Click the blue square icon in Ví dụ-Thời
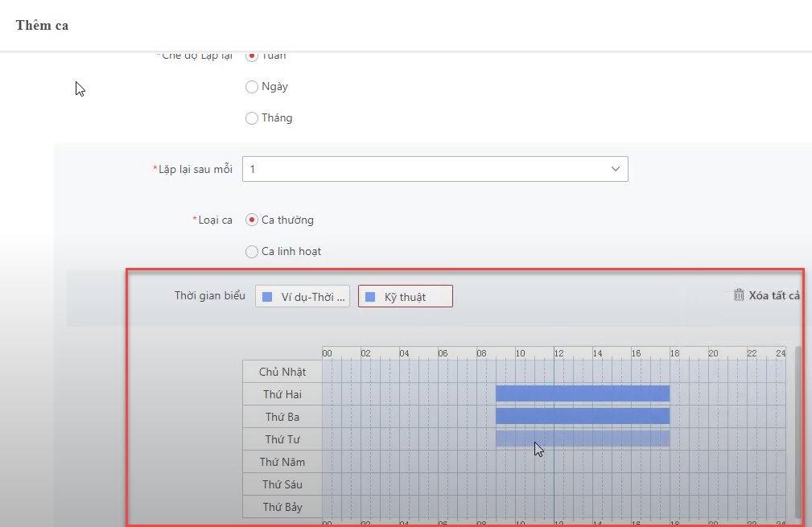The height and width of the screenshot is (527, 812). pos(267,297)
